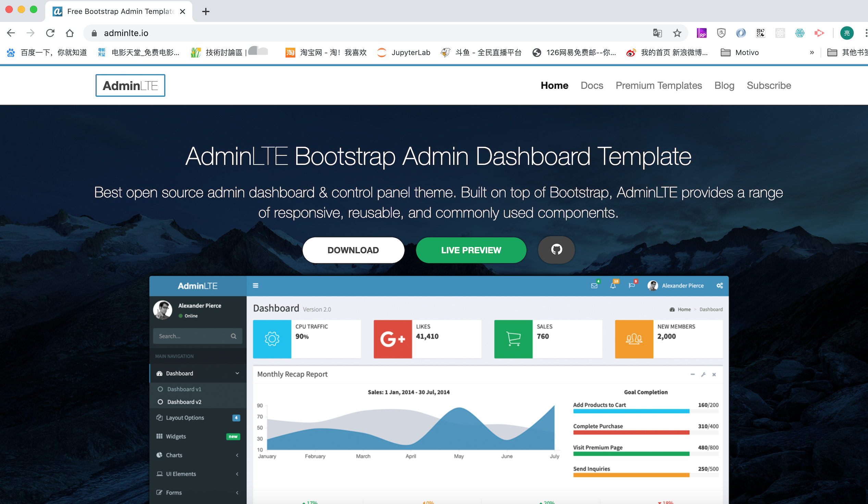Open the 126网易免费邮 bookmark
The width and height of the screenshot is (868, 504).
(x=574, y=52)
